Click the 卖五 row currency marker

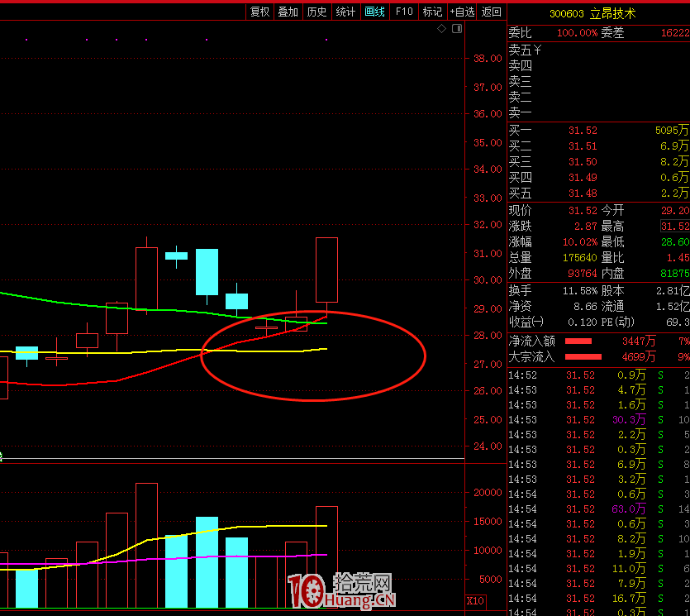tap(537, 50)
